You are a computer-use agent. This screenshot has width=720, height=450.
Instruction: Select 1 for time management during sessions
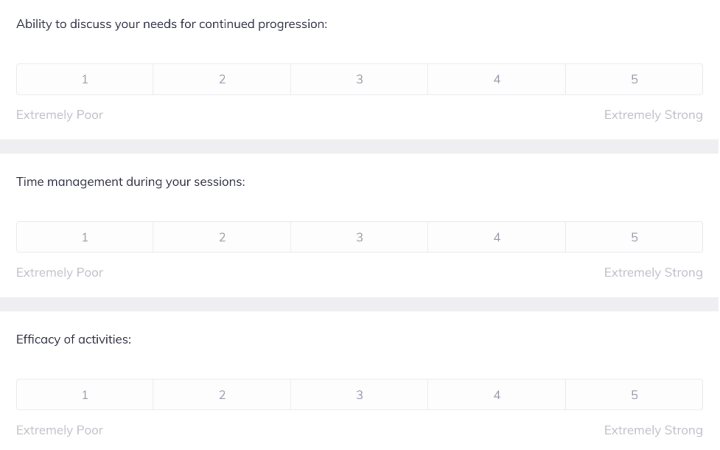click(84, 237)
